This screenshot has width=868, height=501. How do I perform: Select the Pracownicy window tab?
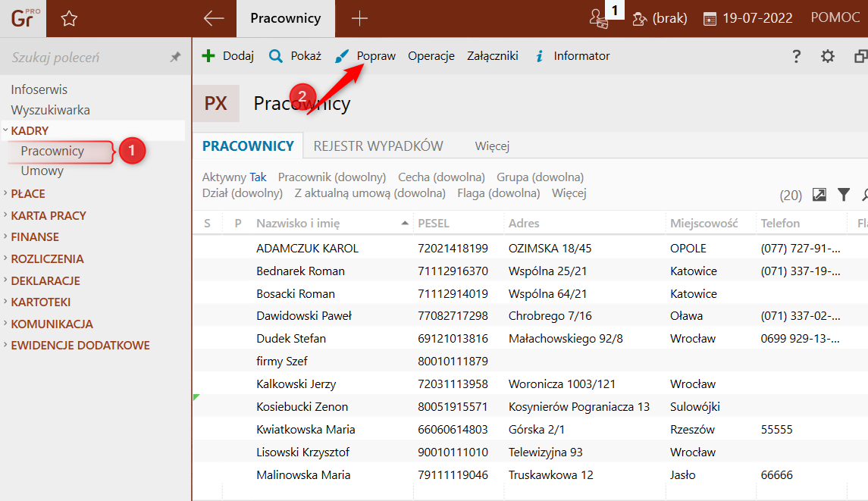point(286,18)
